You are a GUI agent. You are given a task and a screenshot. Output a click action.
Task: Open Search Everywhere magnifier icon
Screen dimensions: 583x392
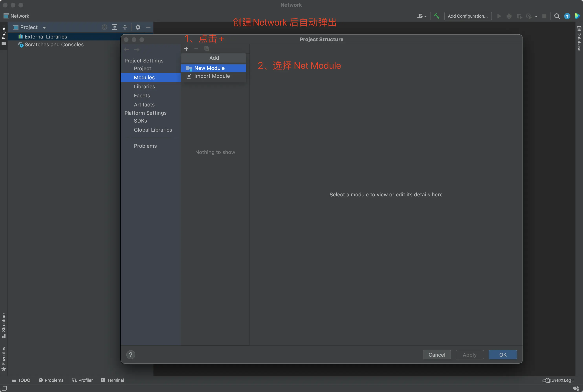click(557, 16)
